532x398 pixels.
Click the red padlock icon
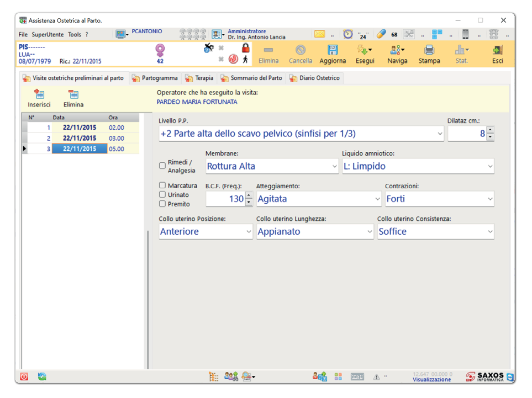246,48
